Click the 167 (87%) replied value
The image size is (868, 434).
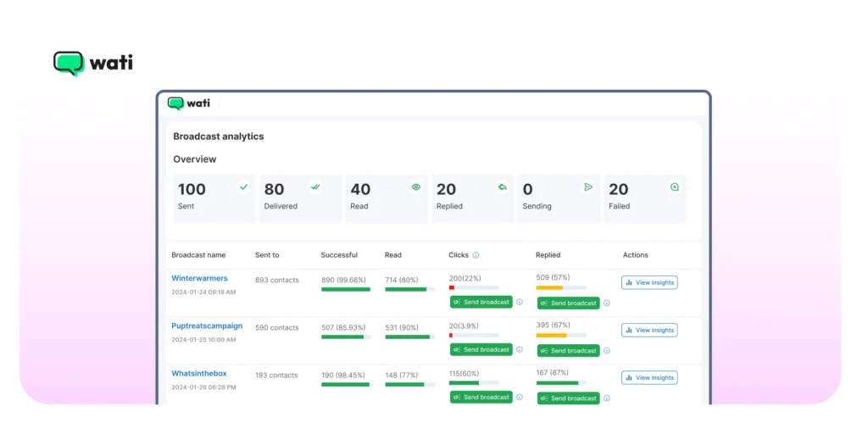point(553,373)
